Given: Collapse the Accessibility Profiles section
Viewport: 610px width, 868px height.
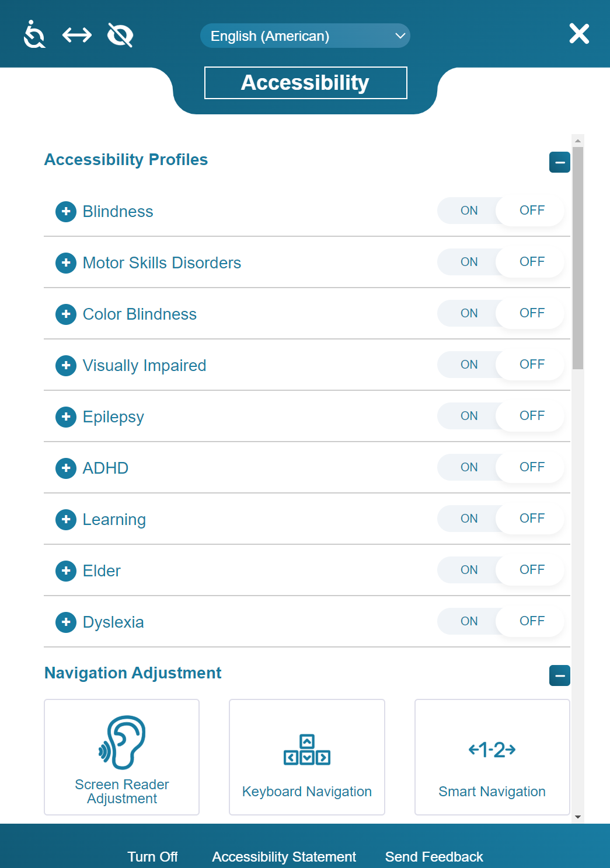Looking at the screenshot, I should [559, 162].
